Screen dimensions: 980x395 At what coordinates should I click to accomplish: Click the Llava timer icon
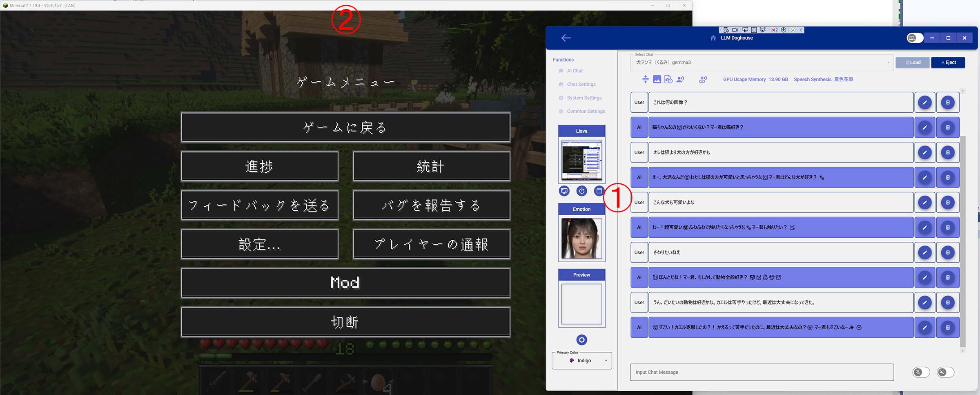582,191
